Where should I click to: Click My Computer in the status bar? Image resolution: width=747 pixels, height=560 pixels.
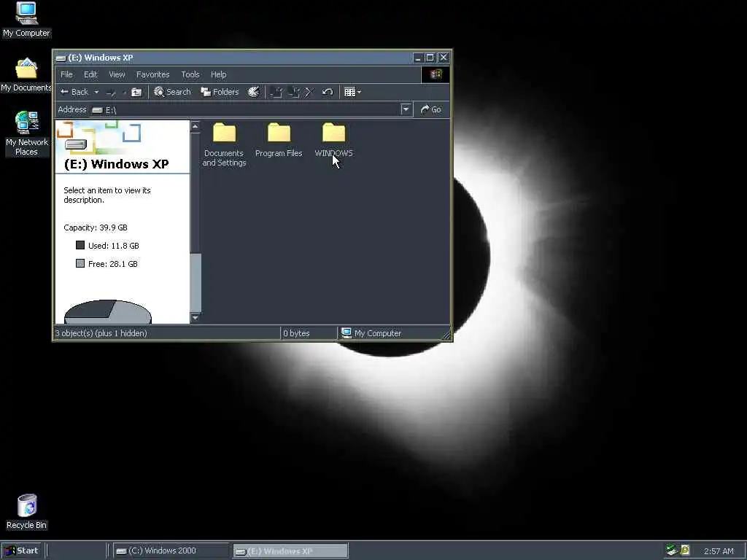pos(371,333)
